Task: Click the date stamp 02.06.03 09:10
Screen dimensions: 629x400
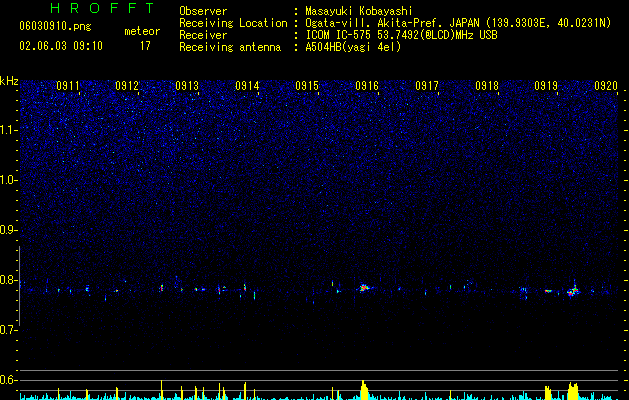Action: [61, 46]
